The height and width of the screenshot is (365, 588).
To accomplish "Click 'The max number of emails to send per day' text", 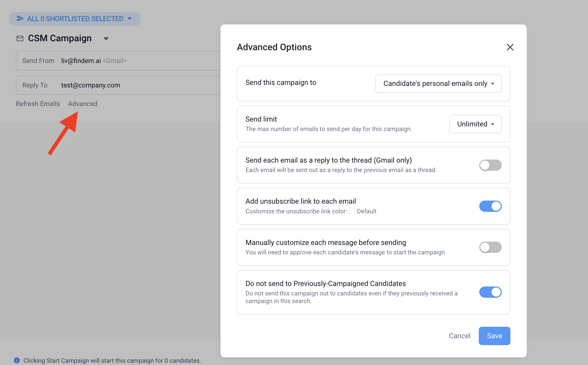I will [x=329, y=129].
